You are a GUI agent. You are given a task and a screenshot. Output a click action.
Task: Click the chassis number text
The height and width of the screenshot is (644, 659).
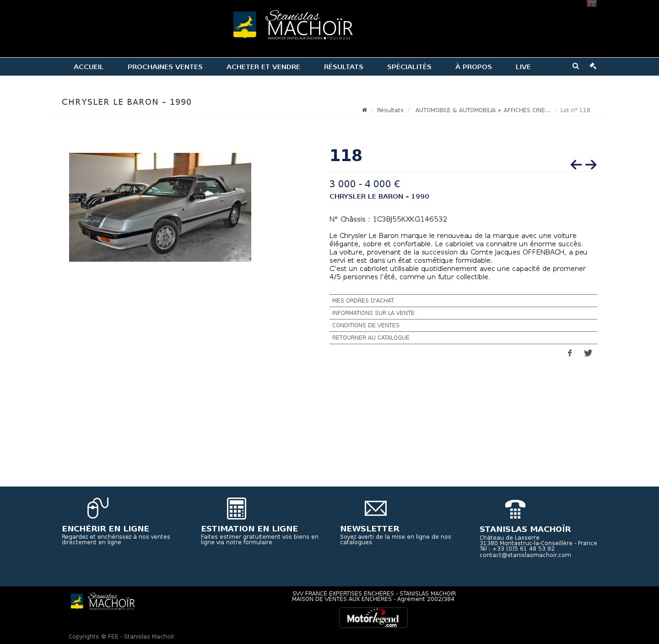tap(388, 219)
